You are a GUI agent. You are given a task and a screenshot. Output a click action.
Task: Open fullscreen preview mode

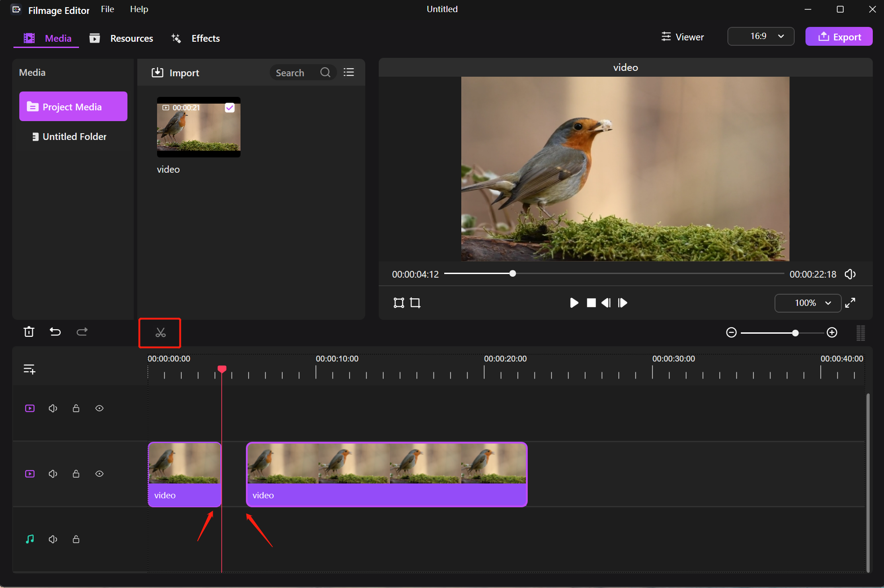[850, 303]
